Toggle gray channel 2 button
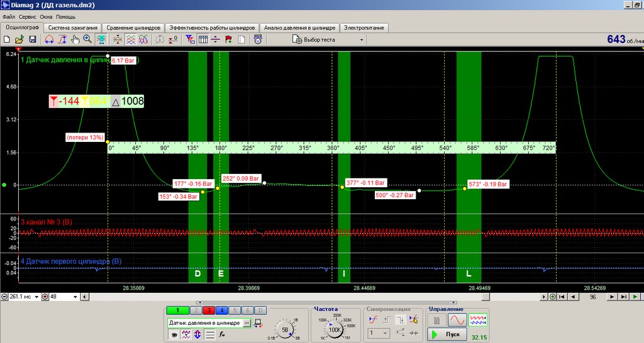This screenshot has height=343, width=644. (196, 310)
